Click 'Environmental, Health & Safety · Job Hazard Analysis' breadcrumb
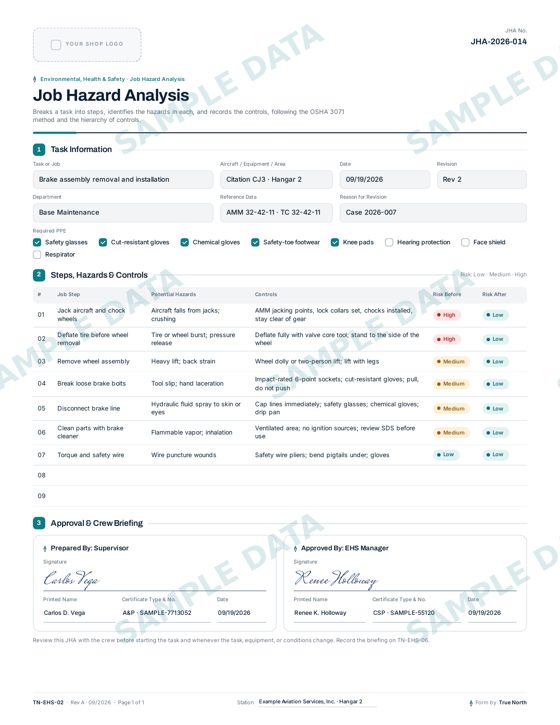This screenshot has width=560, height=725. pos(112,79)
